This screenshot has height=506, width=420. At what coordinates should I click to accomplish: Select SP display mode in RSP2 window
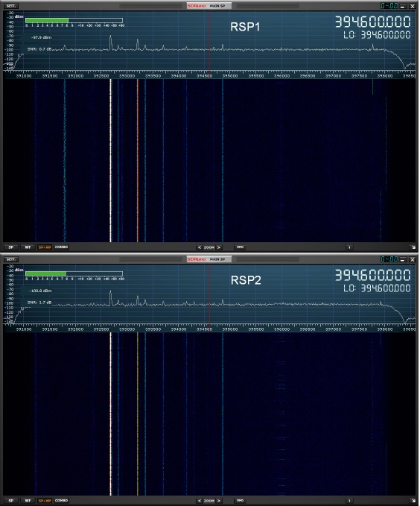[11, 501]
